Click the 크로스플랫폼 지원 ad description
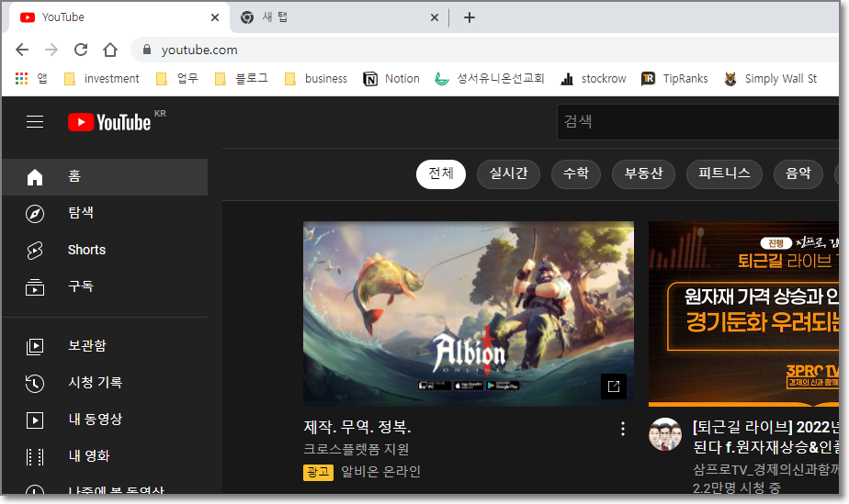The height and width of the screenshot is (504, 849). coord(357,450)
